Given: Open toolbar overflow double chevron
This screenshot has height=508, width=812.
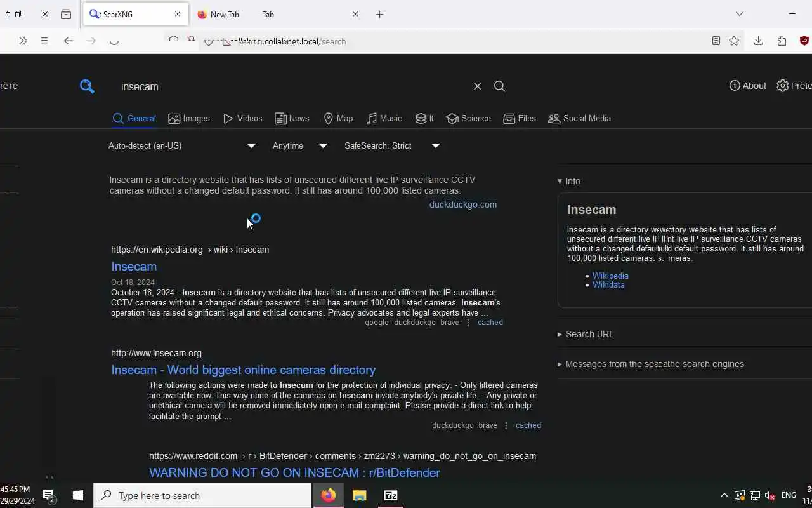Looking at the screenshot, I should click(x=23, y=41).
